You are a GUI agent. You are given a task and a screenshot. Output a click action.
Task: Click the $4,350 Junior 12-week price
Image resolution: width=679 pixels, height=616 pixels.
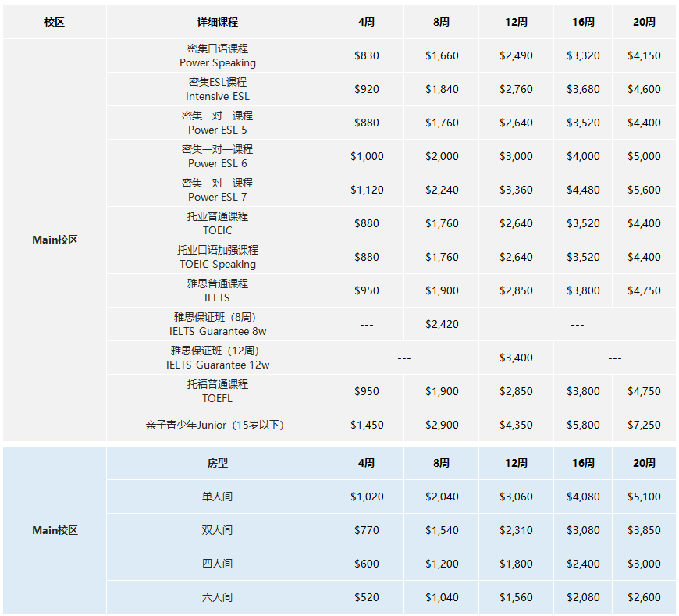pos(516,425)
